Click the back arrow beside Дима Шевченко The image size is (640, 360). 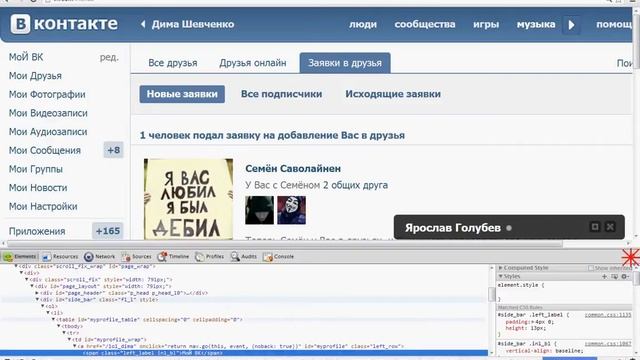(143, 24)
